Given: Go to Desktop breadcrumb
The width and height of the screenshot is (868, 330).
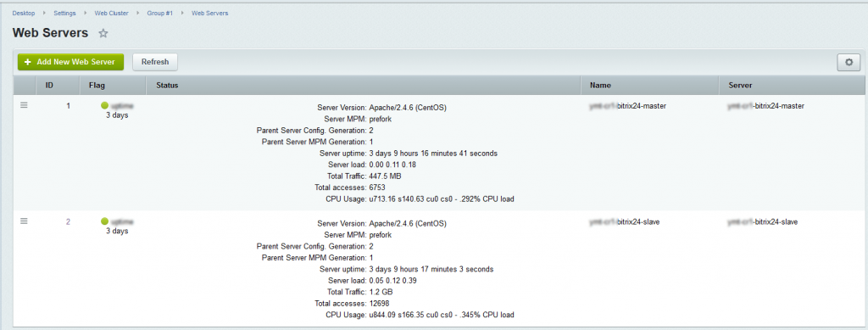Looking at the screenshot, I should click(23, 13).
